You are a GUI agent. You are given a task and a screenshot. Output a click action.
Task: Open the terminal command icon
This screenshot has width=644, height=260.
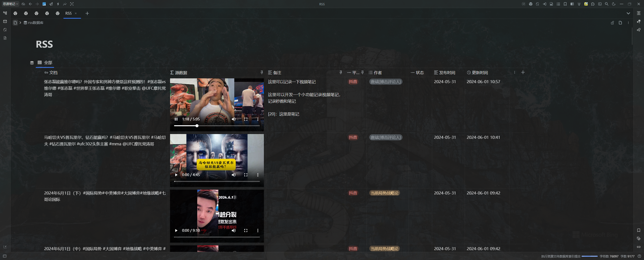pyautogui.click(x=600, y=4)
